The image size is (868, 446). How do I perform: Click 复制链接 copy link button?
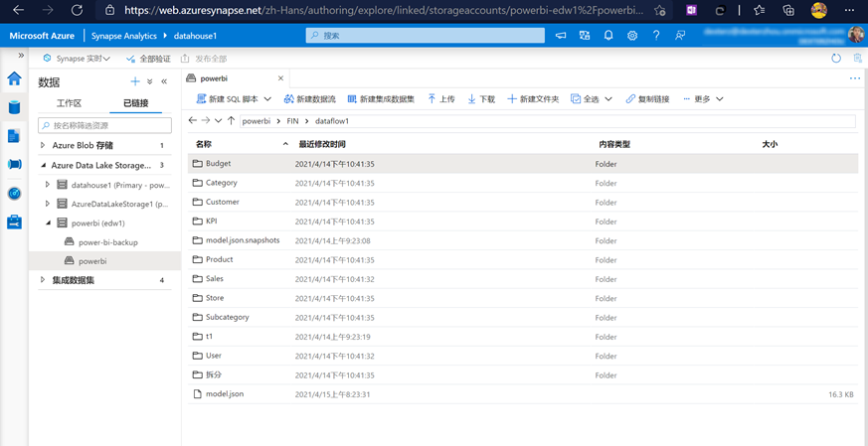647,99
